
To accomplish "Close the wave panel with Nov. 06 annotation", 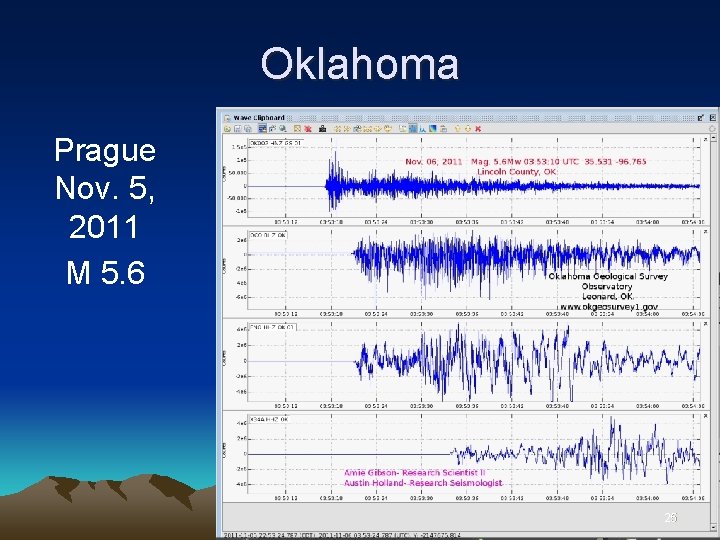I will 705,139.
